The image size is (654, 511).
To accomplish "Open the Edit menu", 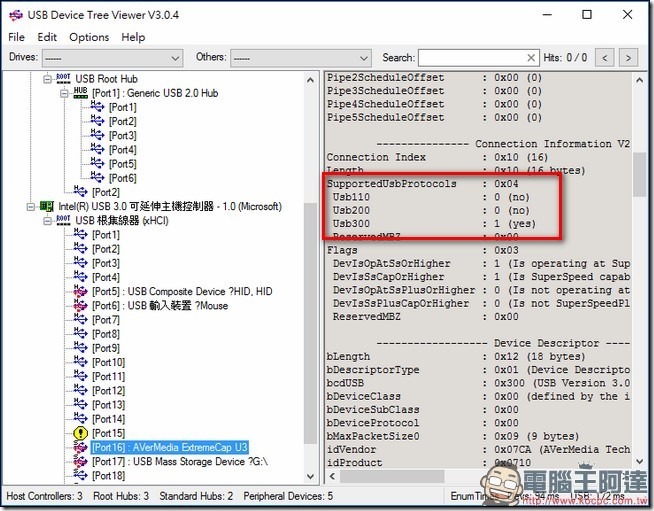I will click(47, 37).
